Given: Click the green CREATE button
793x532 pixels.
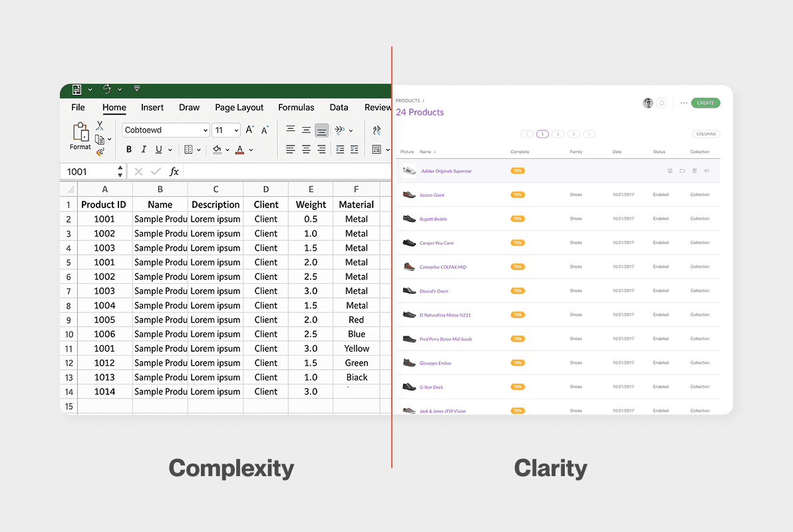Looking at the screenshot, I should (x=705, y=102).
